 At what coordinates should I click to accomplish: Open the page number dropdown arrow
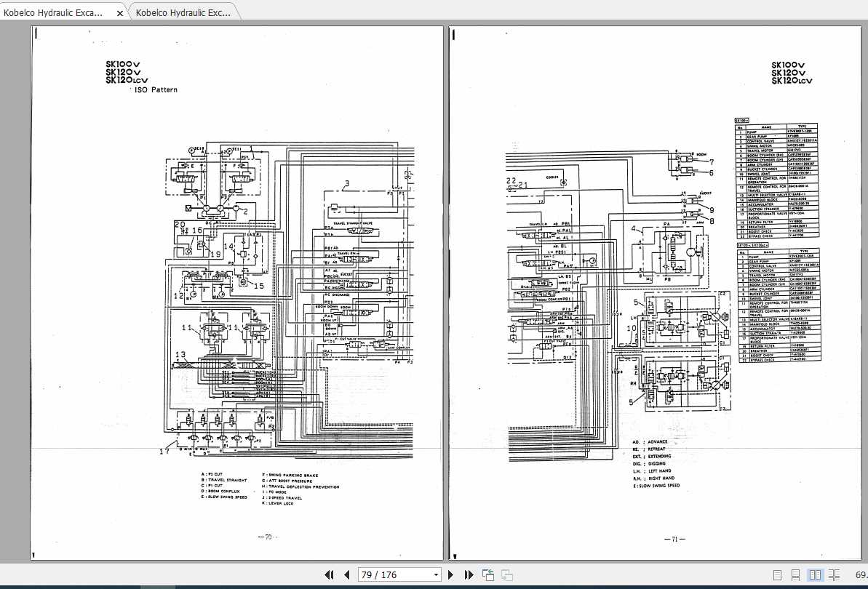436,575
